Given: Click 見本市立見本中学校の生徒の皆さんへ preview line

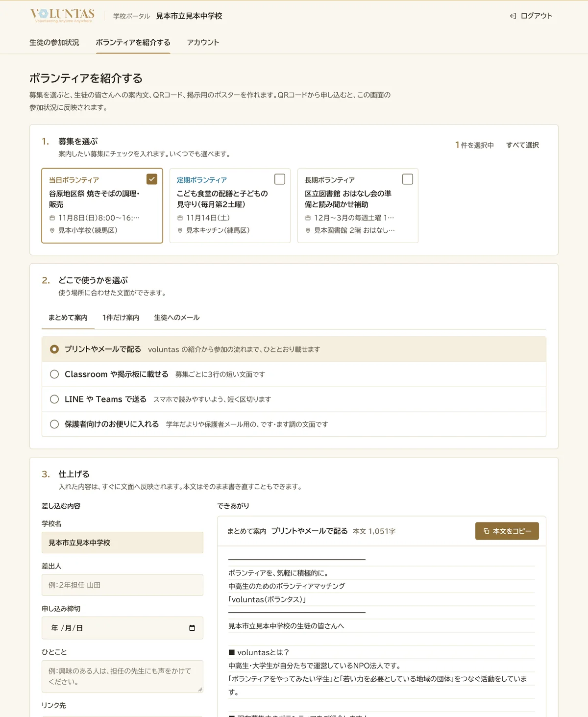Looking at the screenshot, I should (x=286, y=626).
